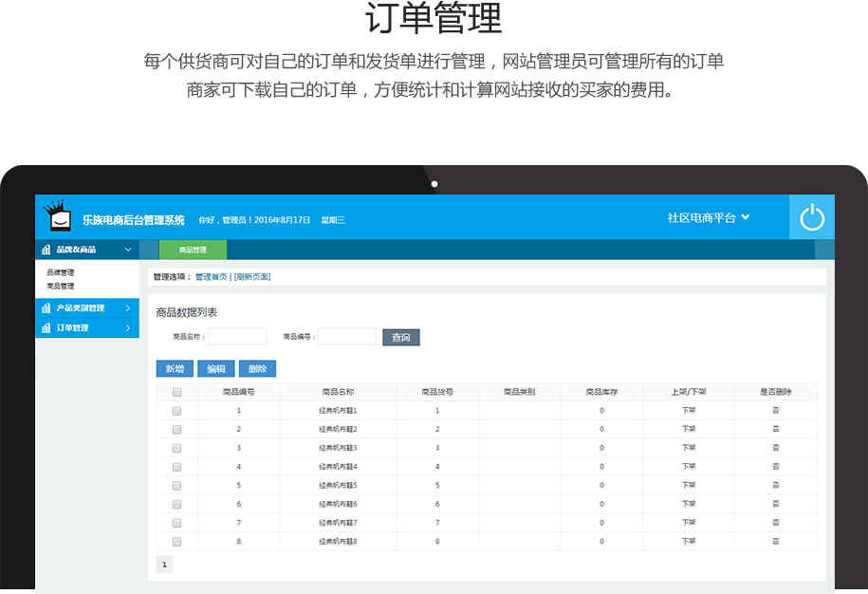Select the checkbox for 经典帆布鞋5 row
Viewport: 868px width, 594px height.
coord(176,485)
